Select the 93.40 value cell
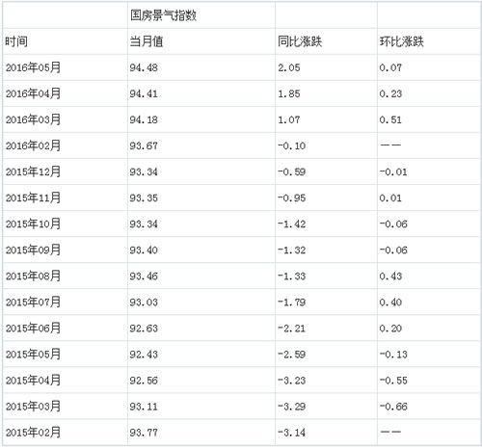Viewport: 482px width, 448px height. tap(144, 250)
